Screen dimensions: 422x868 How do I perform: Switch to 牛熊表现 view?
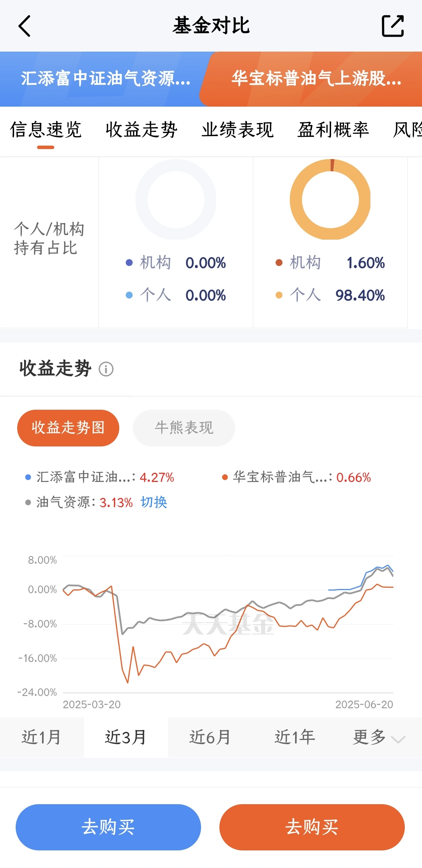coord(184,428)
